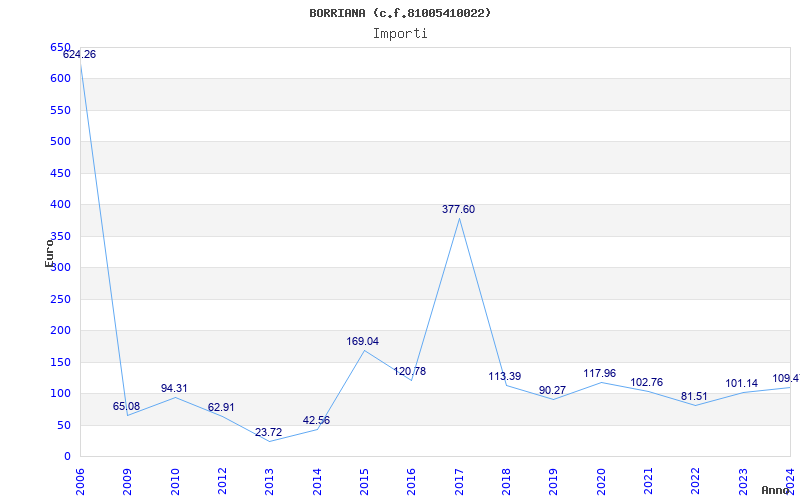Image resolution: width=800 pixels, height=500 pixels.
Task: Click the 377.60 peak label
Action: (458, 209)
